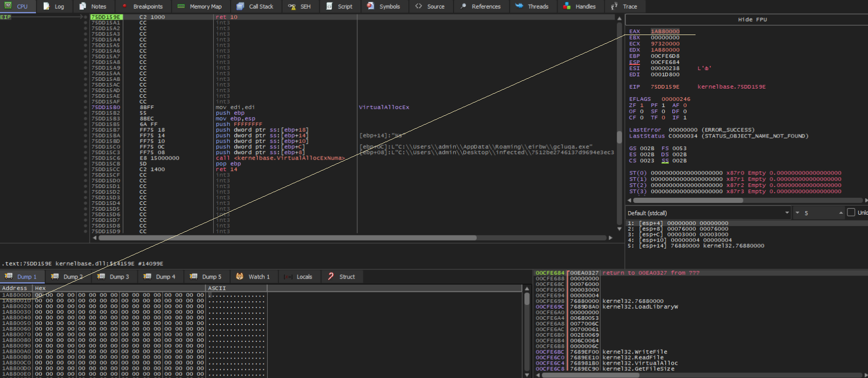Decrease the argument count spinner down arrow
Image resolution: width=868 pixels, height=378 pixels.
click(x=797, y=213)
